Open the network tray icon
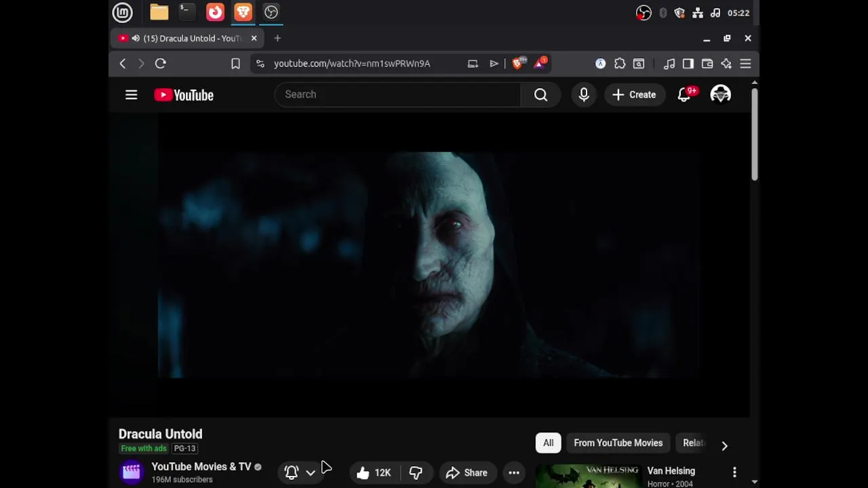This screenshot has width=868, height=488. click(698, 13)
